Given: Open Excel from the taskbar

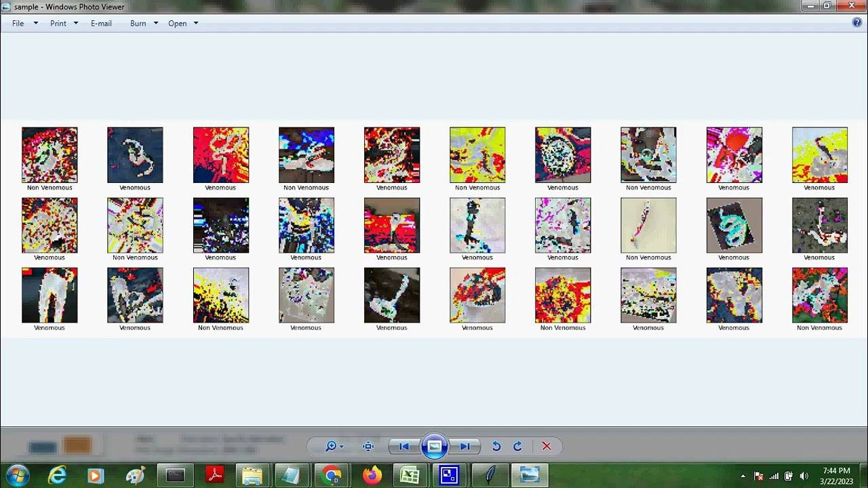Looking at the screenshot, I should [410, 476].
